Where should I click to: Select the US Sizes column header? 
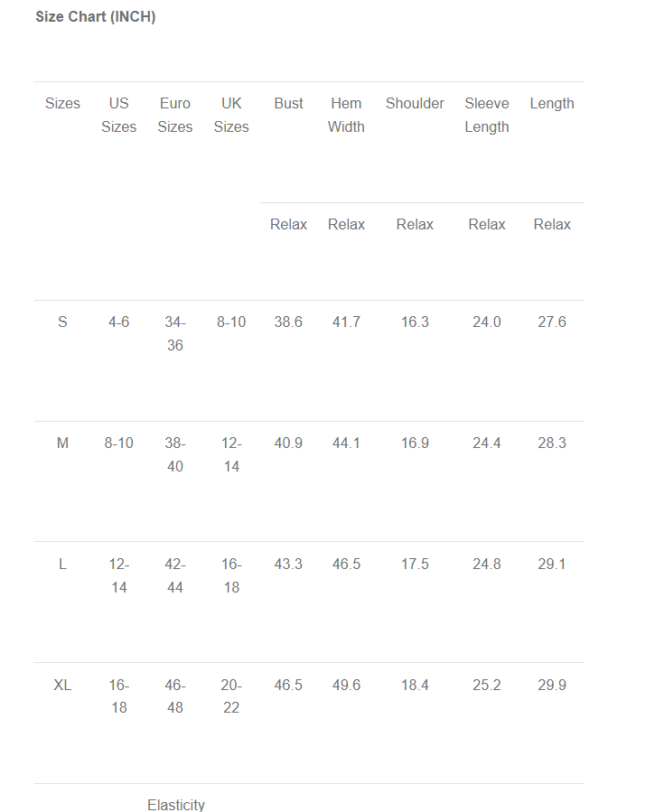coord(118,115)
